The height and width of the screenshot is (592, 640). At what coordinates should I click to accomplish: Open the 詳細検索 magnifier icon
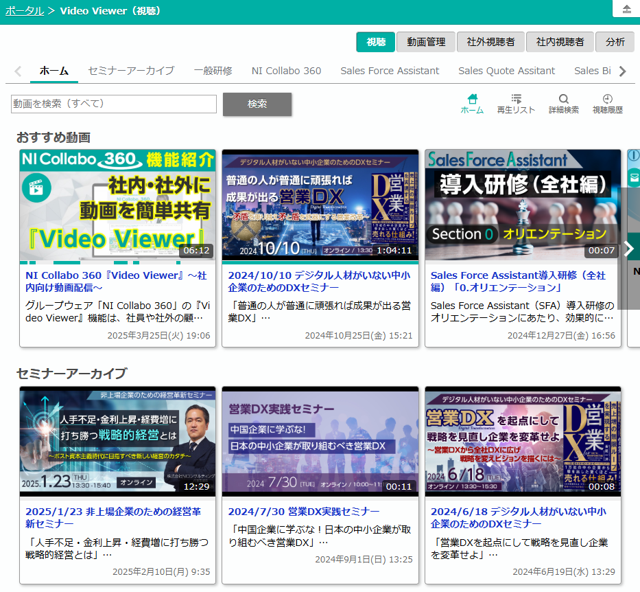pos(564,104)
